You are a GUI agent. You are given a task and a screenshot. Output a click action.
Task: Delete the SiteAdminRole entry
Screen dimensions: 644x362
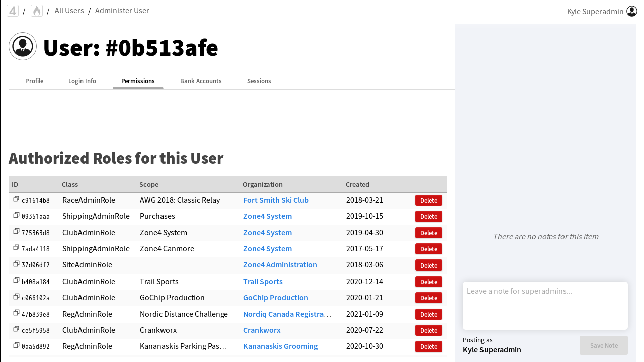pos(428,265)
